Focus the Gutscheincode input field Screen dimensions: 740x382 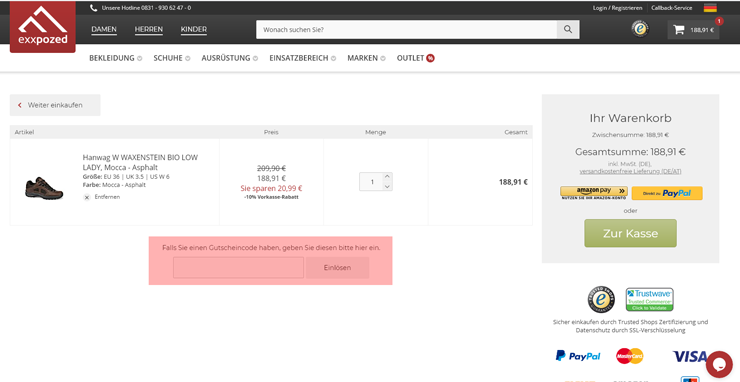(x=238, y=268)
